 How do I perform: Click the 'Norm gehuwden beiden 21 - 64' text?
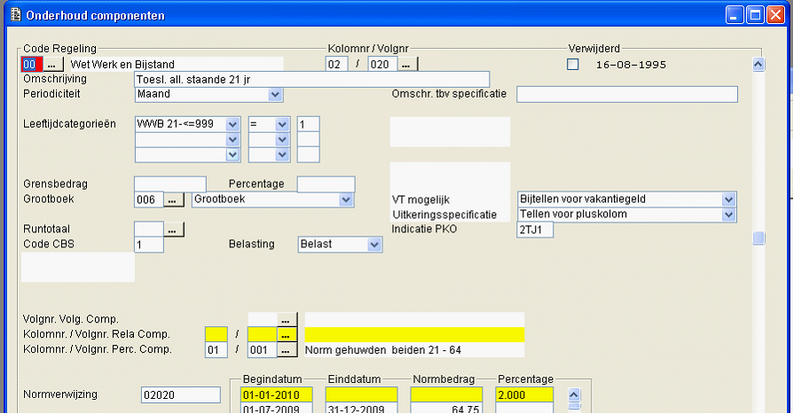pos(383,350)
